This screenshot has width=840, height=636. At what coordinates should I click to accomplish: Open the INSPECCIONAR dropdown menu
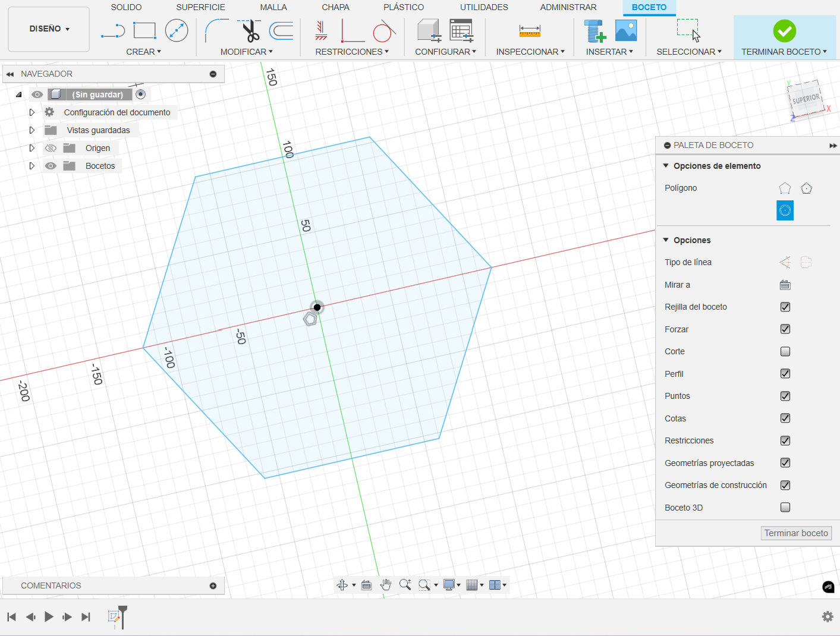click(530, 52)
